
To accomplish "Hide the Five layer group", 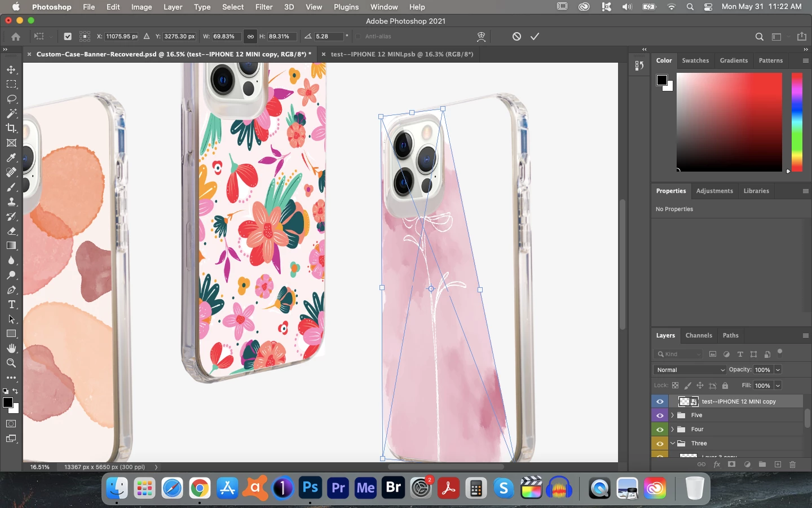I will (x=660, y=415).
